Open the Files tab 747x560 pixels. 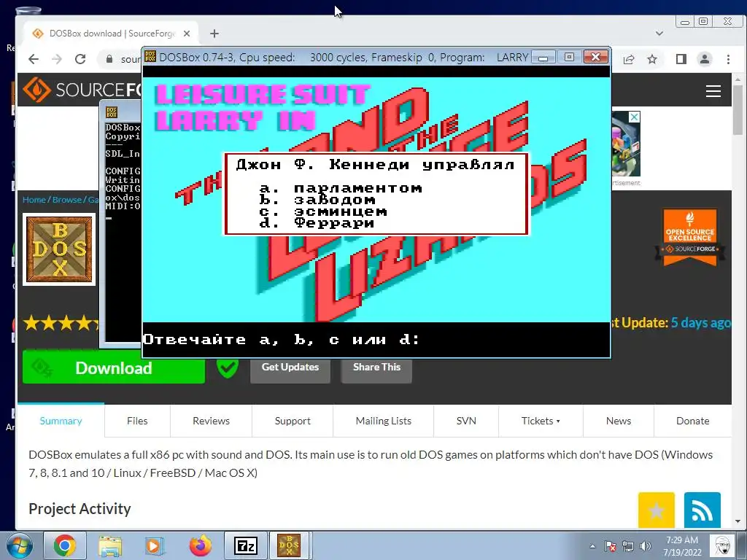click(x=137, y=421)
